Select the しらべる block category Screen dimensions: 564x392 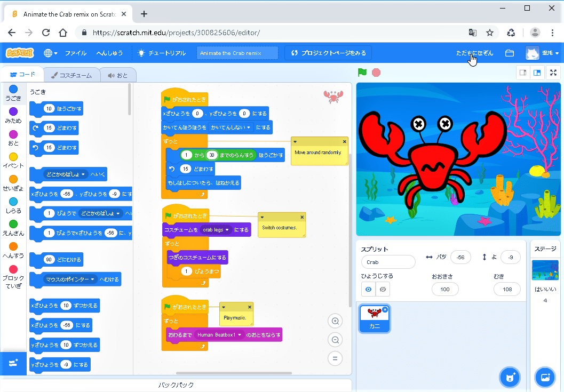(x=13, y=205)
